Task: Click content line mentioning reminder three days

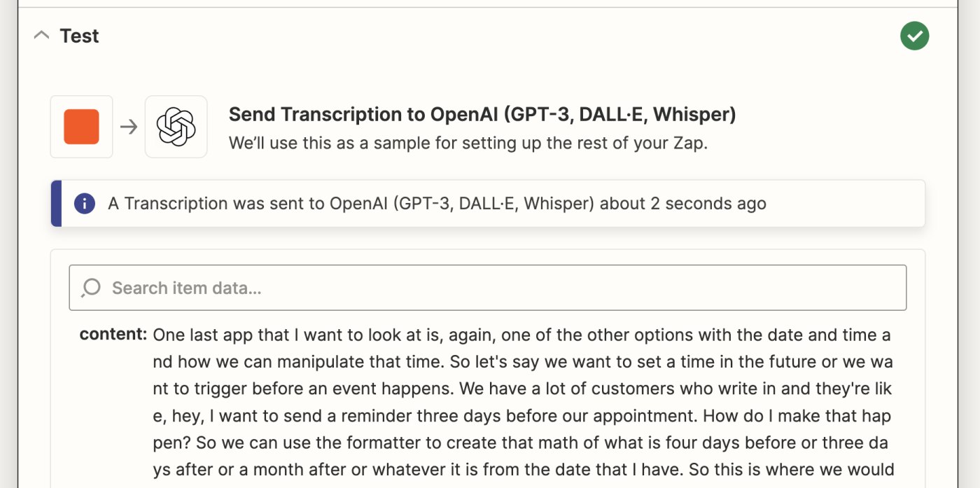Action: tap(521, 416)
